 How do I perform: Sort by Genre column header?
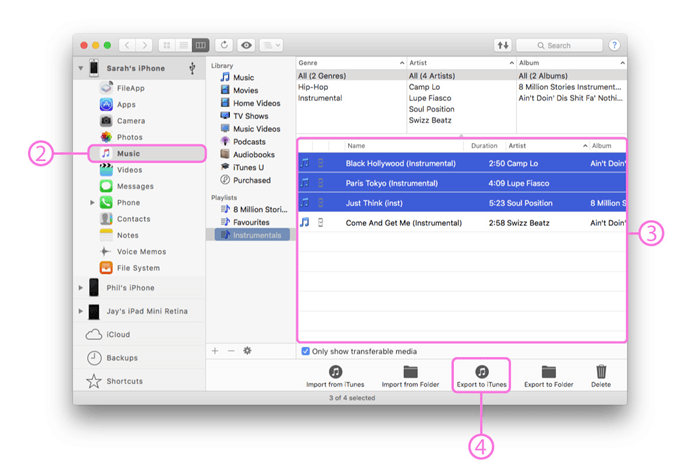click(x=351, y=63)
